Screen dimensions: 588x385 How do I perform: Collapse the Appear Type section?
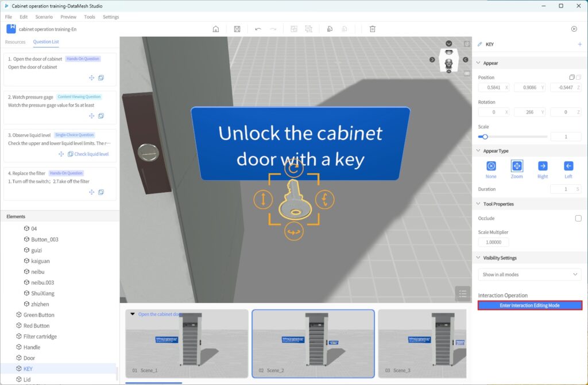coord(479,151)
